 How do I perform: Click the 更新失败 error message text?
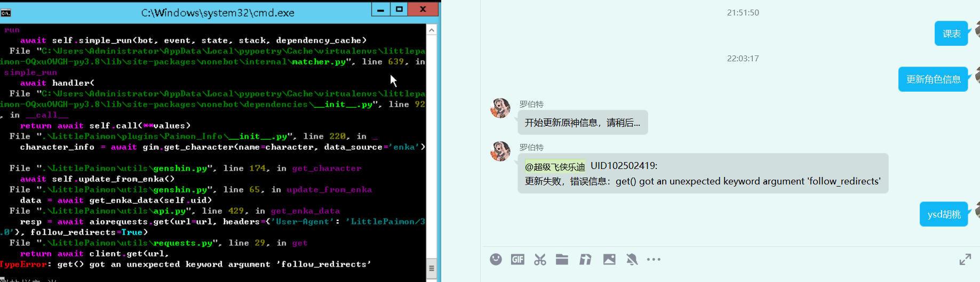pos(703,181)
